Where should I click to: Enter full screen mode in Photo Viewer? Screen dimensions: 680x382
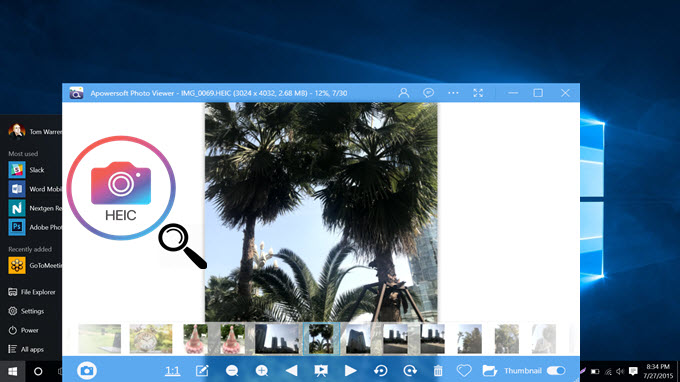coord(478,93)
